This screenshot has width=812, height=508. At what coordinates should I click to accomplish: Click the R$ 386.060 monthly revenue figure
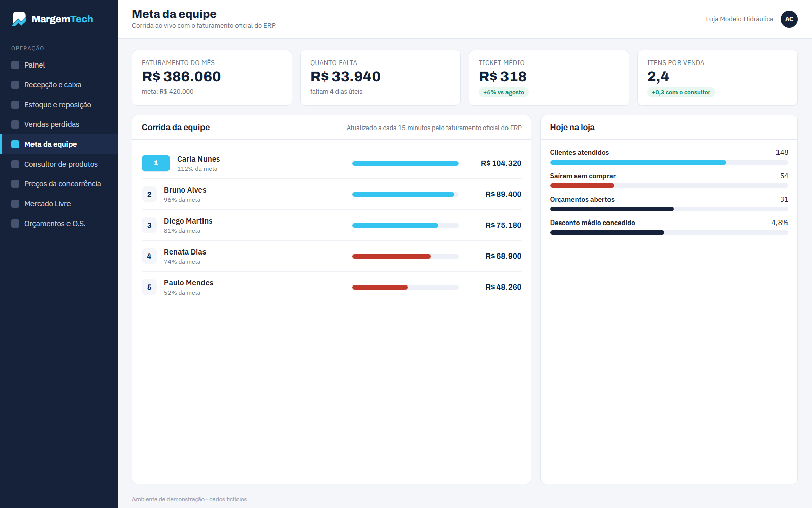(181, 77)
